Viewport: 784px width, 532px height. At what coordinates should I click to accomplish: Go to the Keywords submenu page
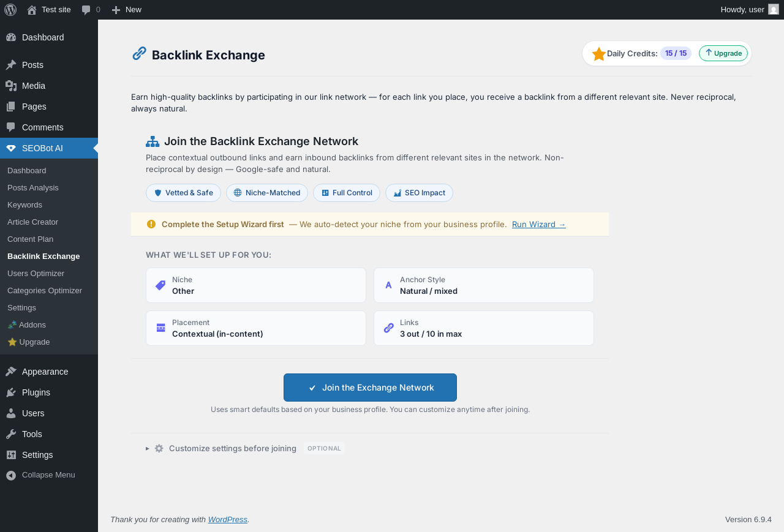pos(24,205)
